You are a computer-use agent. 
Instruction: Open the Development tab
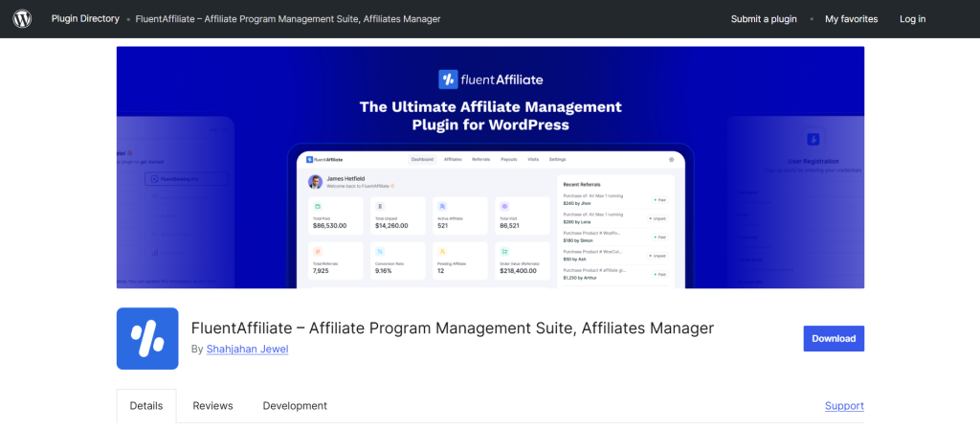coord(295,406)
